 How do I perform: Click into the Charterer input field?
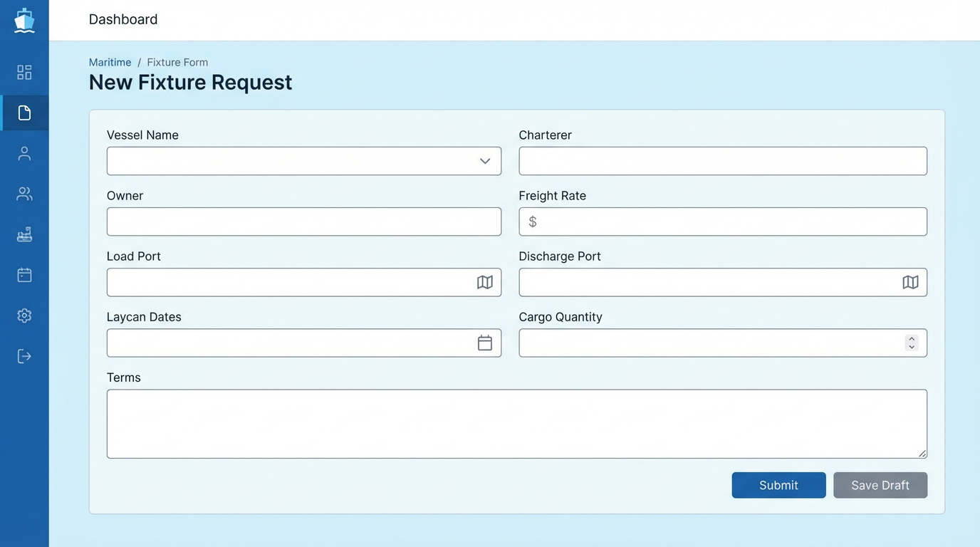tap(722, 161)
